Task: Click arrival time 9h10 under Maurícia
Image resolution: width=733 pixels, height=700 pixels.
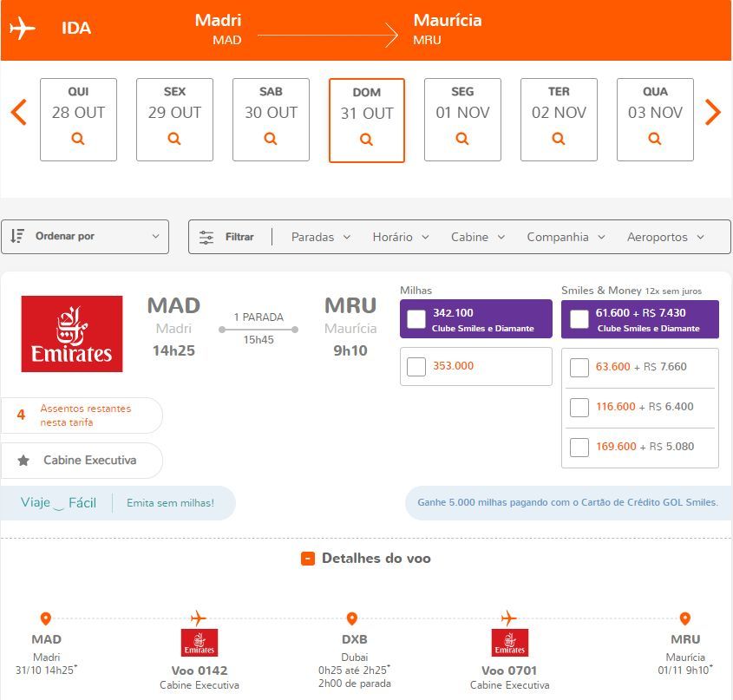Action: click(350, 350)
